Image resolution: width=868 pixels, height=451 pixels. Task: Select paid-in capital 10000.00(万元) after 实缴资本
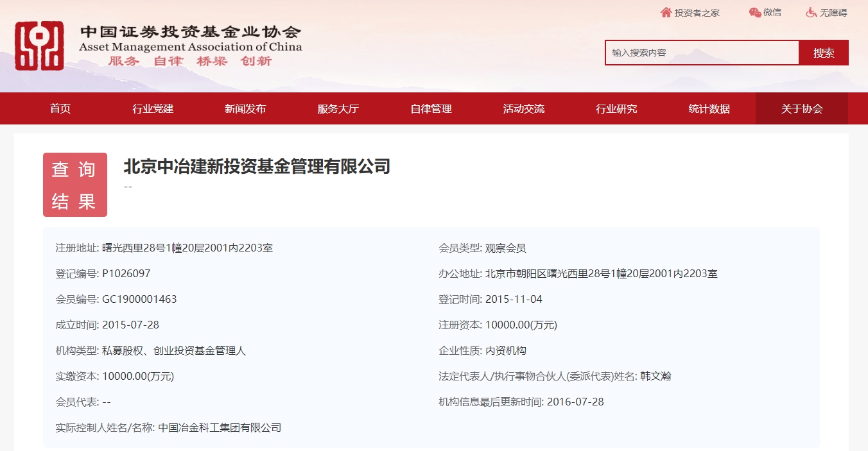coord(138,377)
